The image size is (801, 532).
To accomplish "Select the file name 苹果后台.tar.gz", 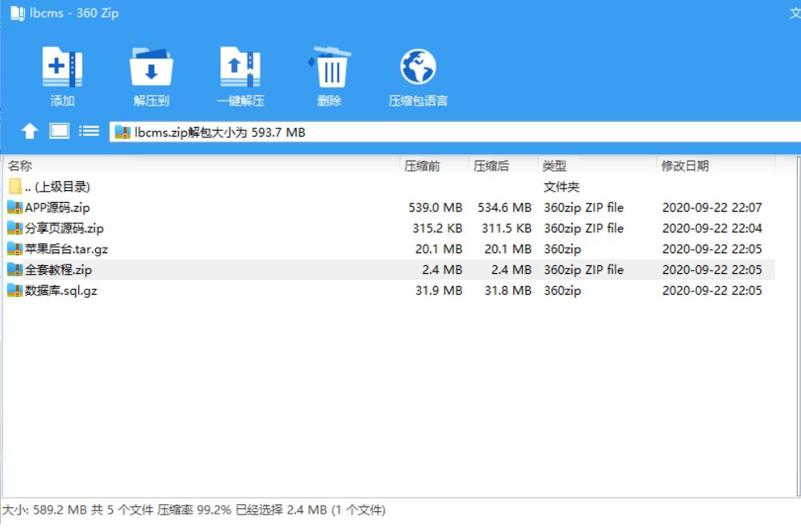I will [x=66, y=249].
